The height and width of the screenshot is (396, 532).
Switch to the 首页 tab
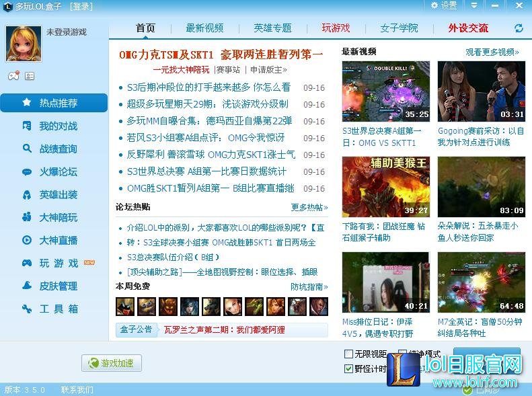coord(145,28)
